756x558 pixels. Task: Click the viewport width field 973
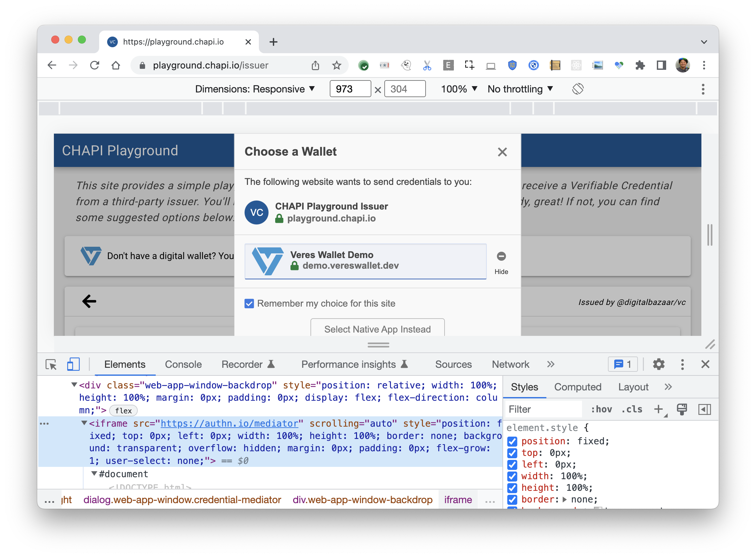pos(350,89)
